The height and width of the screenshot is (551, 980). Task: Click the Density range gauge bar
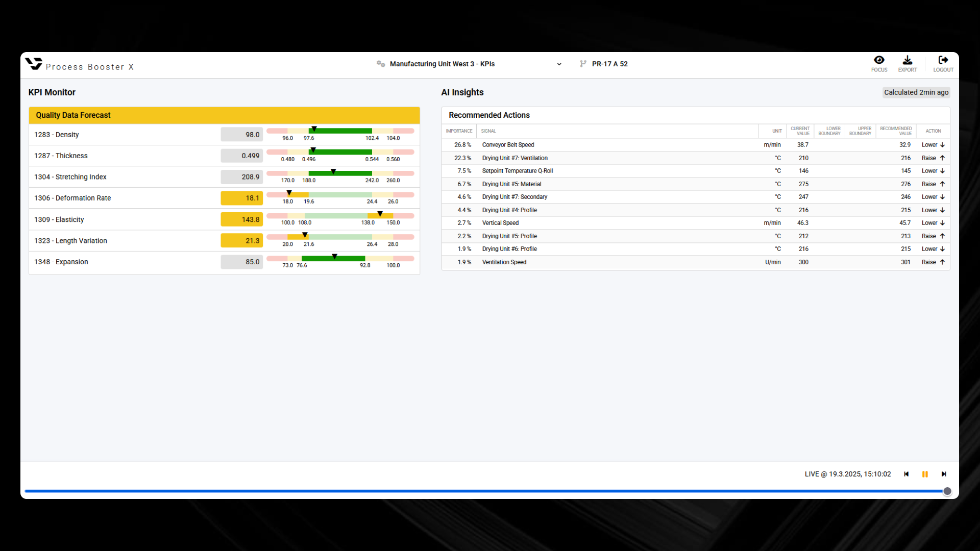coord(340,131)
